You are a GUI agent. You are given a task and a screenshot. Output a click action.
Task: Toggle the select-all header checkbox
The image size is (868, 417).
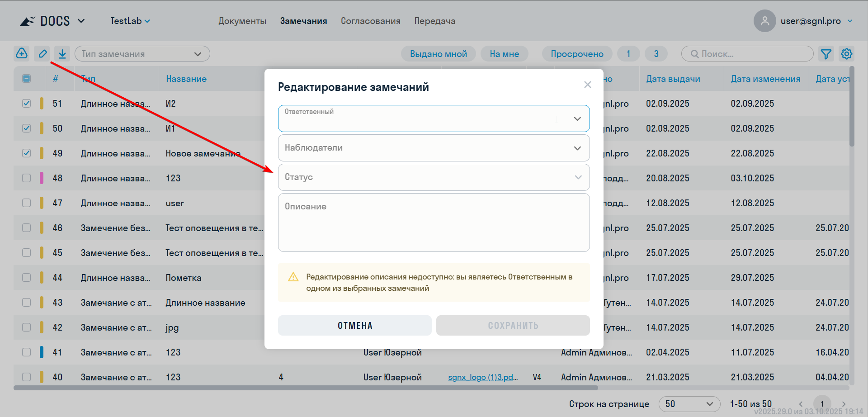(27, 79)
